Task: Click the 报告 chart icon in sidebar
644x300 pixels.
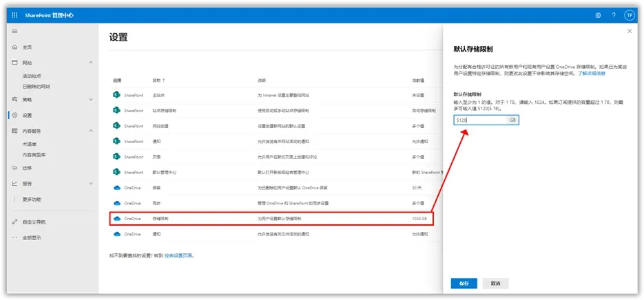Action: [14, 184]
